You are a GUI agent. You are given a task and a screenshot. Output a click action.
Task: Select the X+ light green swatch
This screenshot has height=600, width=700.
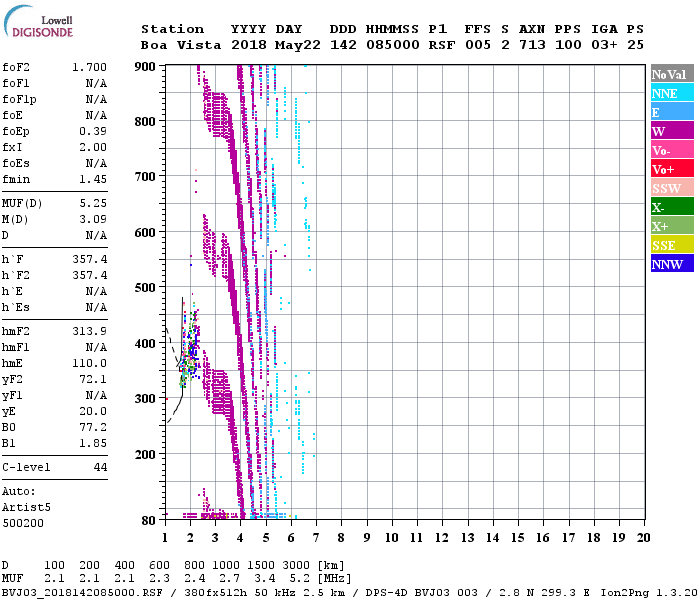(x=672, y=225)
